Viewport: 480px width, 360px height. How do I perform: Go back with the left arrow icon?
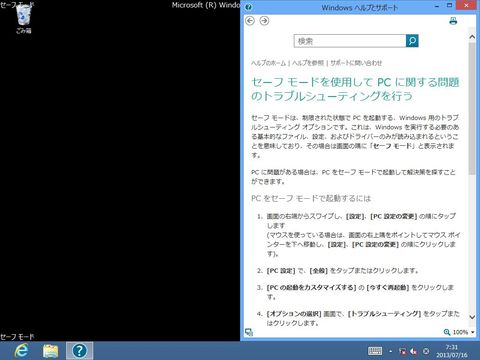click(x=250, y=21)
